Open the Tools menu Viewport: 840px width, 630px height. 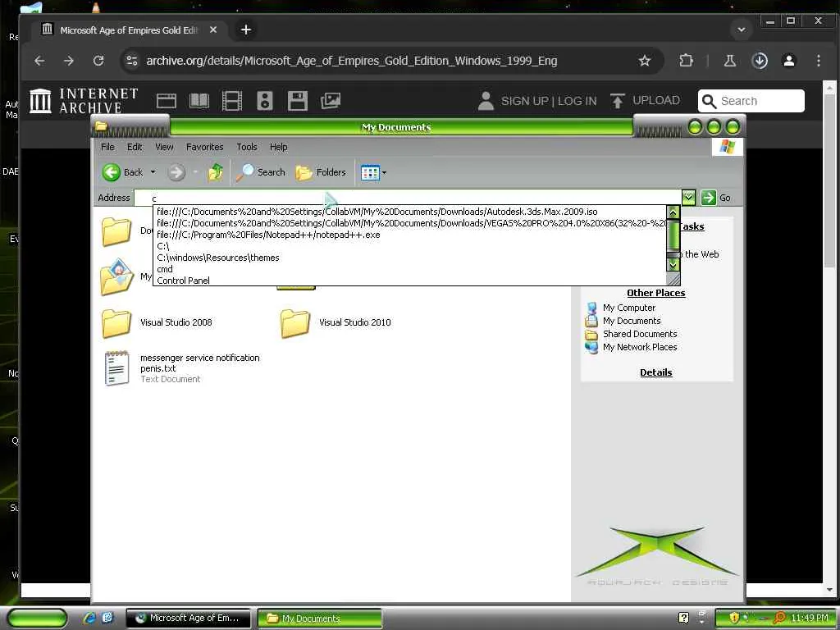(246, 147)
